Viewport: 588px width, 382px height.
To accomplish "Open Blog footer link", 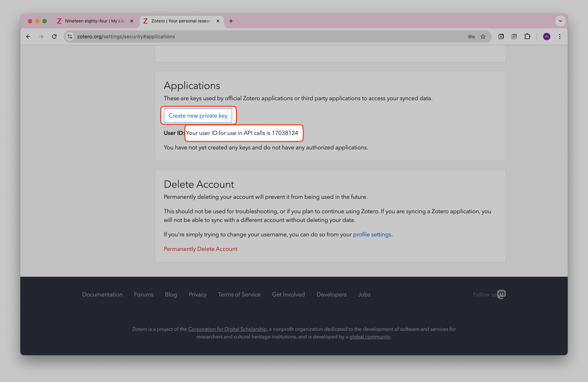I will coord(171,294).
